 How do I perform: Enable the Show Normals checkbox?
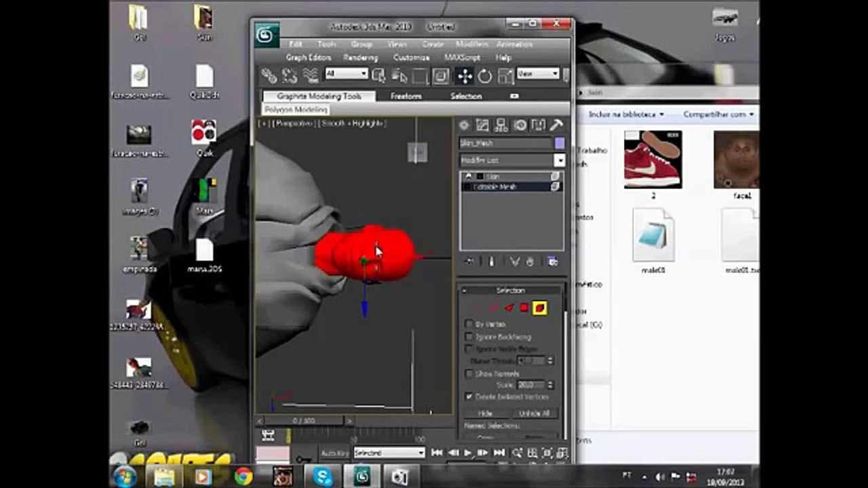pos(469,374)
